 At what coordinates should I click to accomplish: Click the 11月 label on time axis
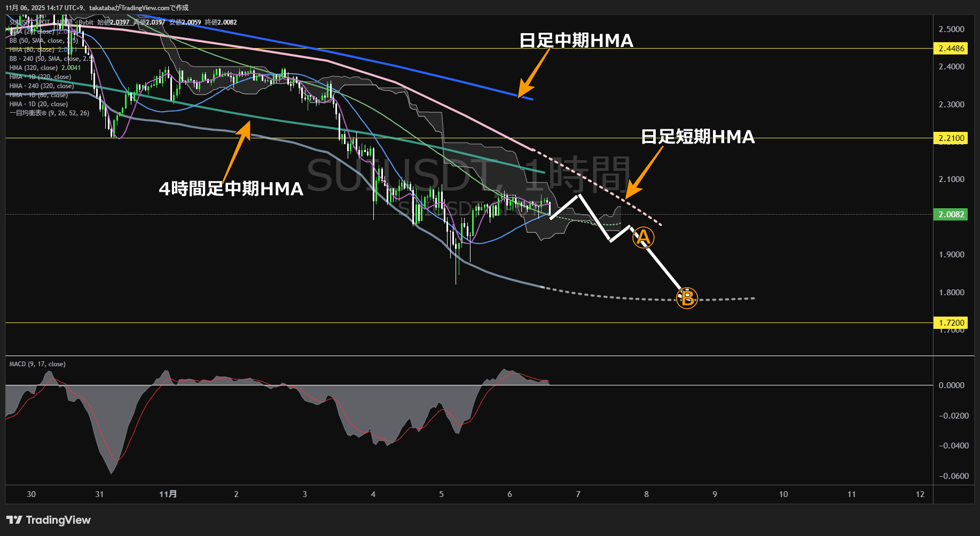tap(168, 494)
